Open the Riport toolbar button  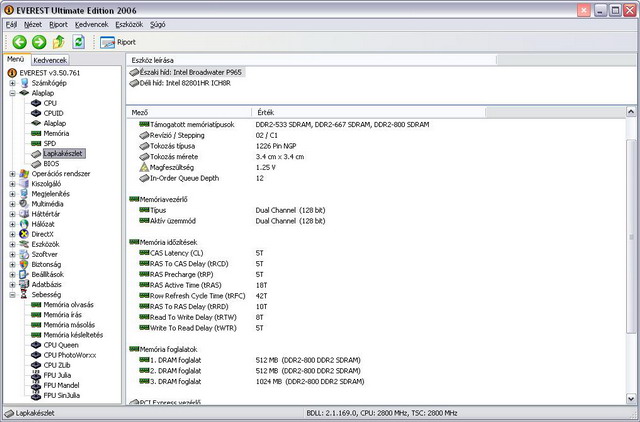pyautogui.click(x=118, y=42)
